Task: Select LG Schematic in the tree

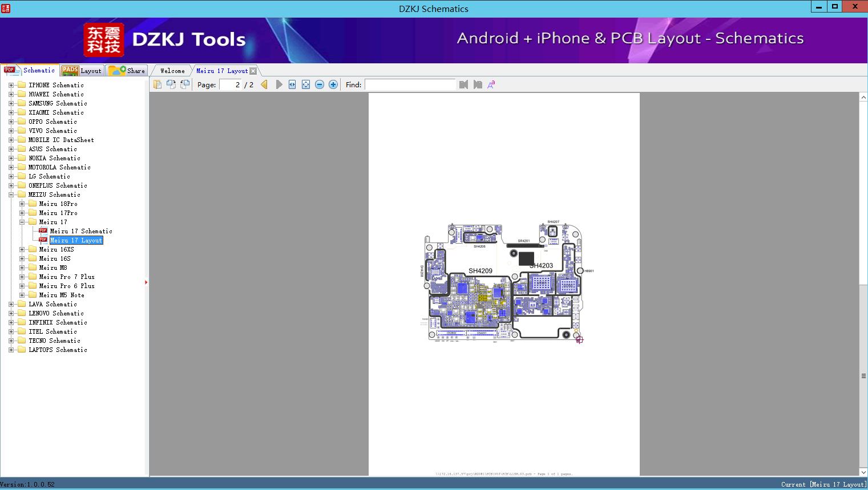Action: coord(49,176)
